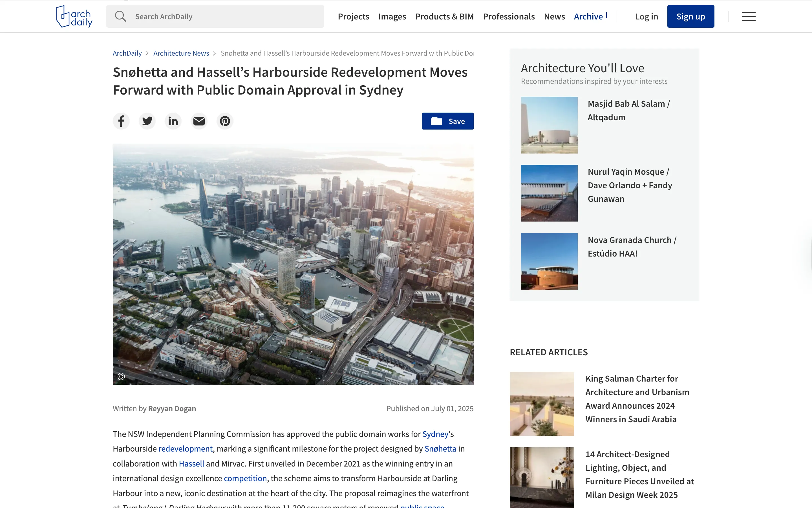Open the Projects menu

[x=353, y=16]
